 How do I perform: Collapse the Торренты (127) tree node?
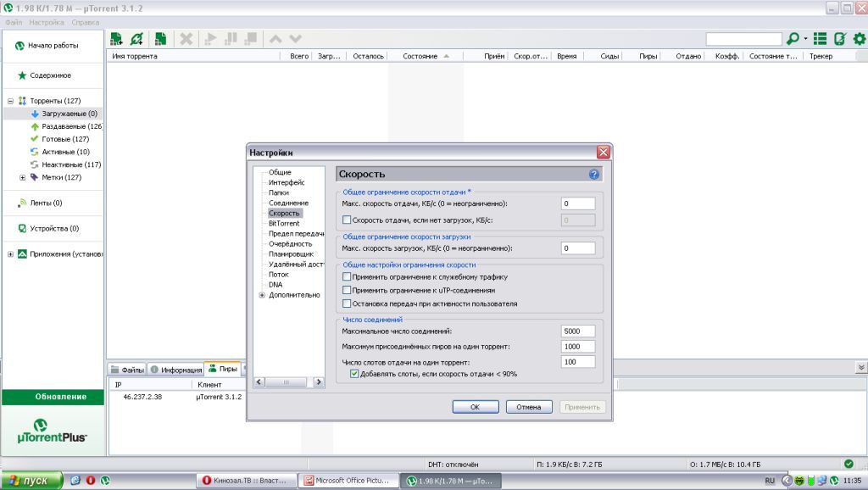(x=10, y=101)
